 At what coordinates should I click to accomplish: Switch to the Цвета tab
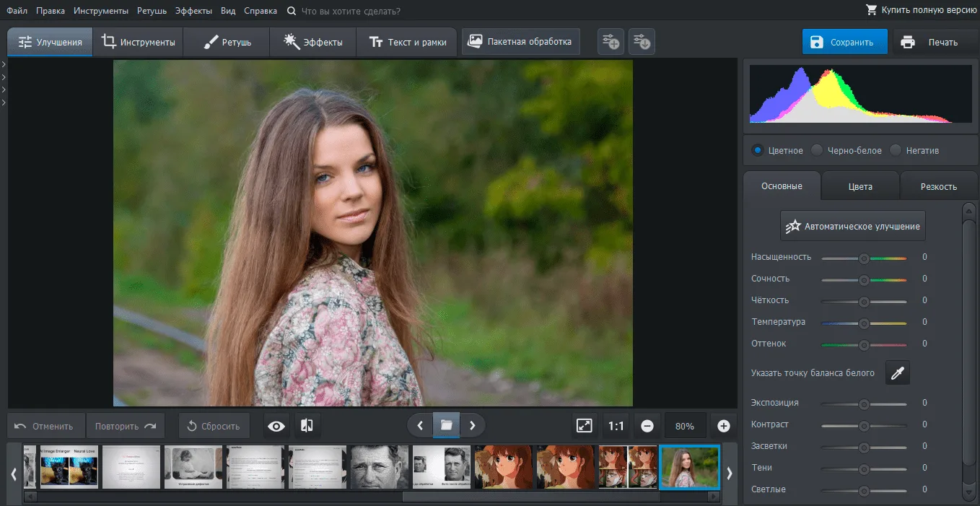pos(860,186)
